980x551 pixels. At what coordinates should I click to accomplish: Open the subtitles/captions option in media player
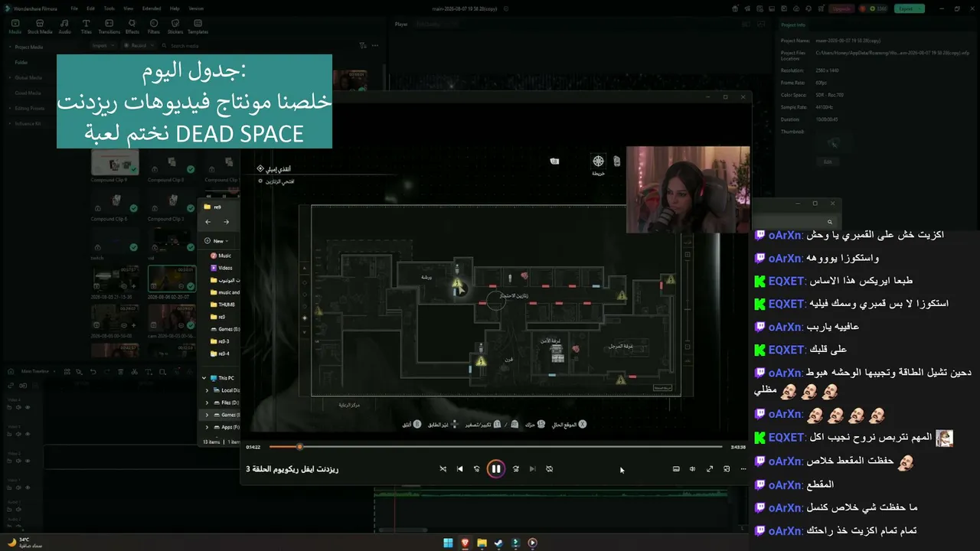676,469
